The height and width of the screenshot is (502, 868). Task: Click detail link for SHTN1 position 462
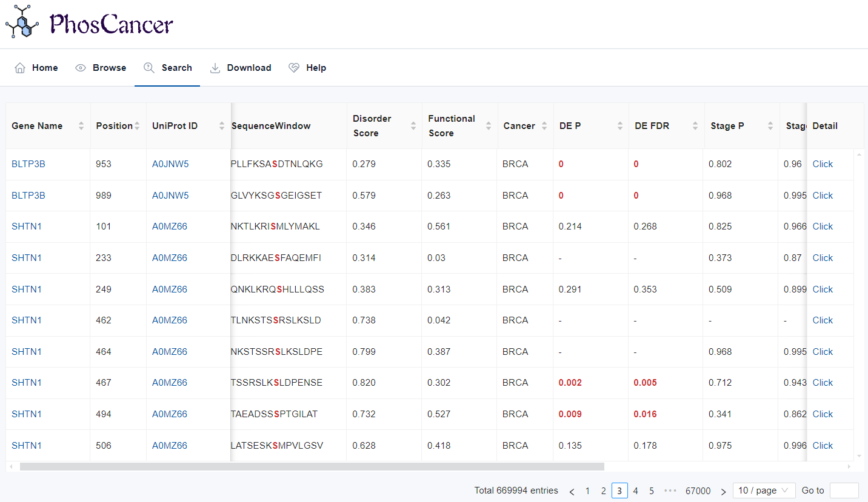coord(823,320)
